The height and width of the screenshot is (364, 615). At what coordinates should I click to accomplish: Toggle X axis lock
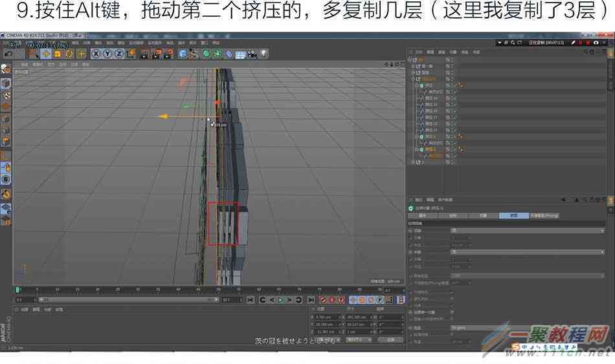tap(96, 54)
